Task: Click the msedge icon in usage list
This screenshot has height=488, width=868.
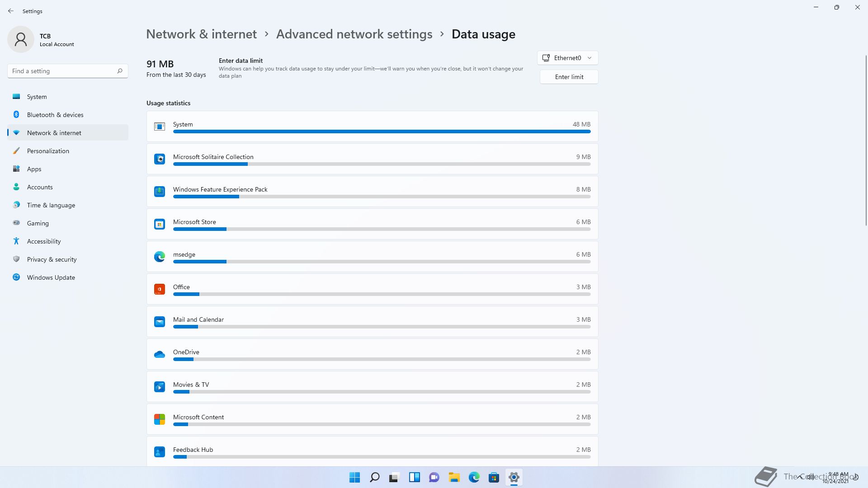Action: click(x=160, y=257)
